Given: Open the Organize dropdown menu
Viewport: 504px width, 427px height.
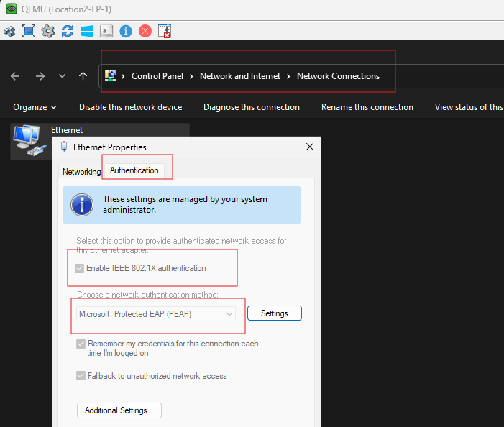Looking at the screenshot, I should pyautogui.click(x=35, y=107).
